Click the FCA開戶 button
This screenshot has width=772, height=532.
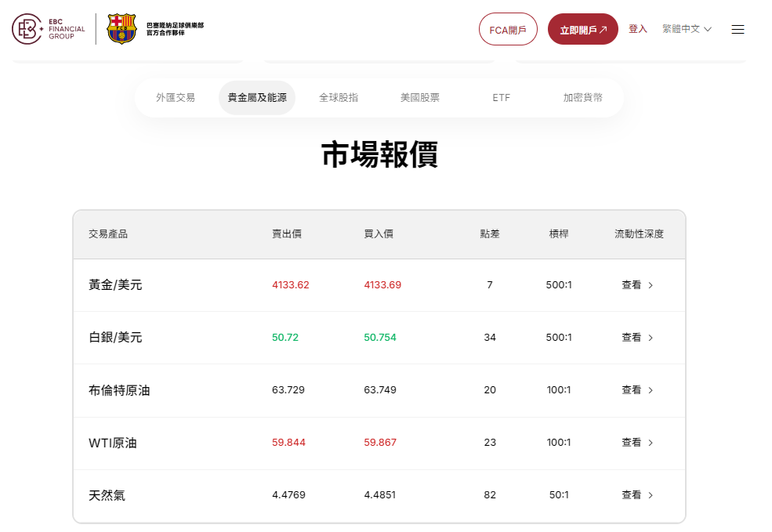pos(508,28)
